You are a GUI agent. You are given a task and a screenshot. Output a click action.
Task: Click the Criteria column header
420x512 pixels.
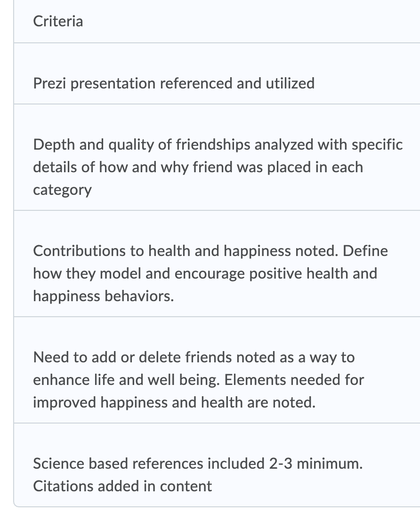point(58,21)
